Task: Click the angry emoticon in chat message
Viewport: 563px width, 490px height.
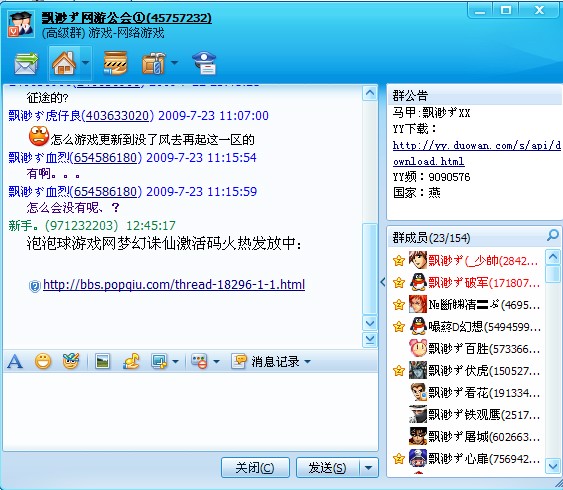Action: point(39,136)
